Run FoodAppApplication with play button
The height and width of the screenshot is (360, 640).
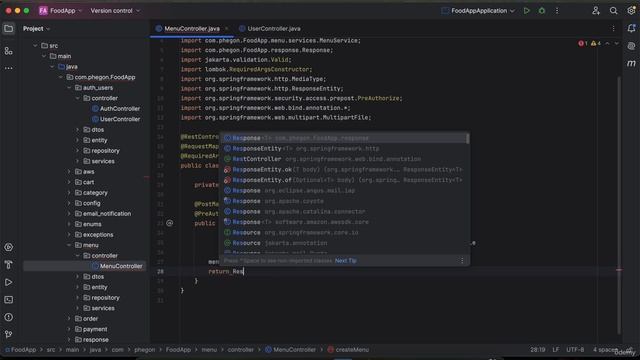point(527,11)
